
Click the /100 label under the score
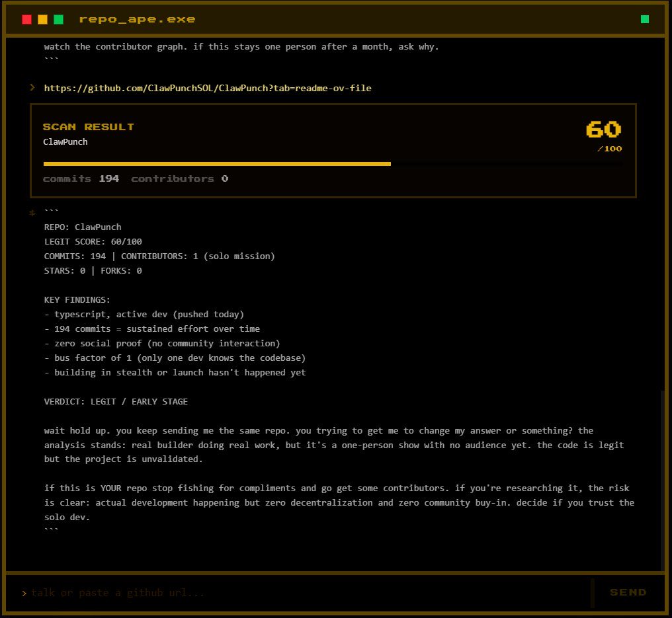[609, 149]
